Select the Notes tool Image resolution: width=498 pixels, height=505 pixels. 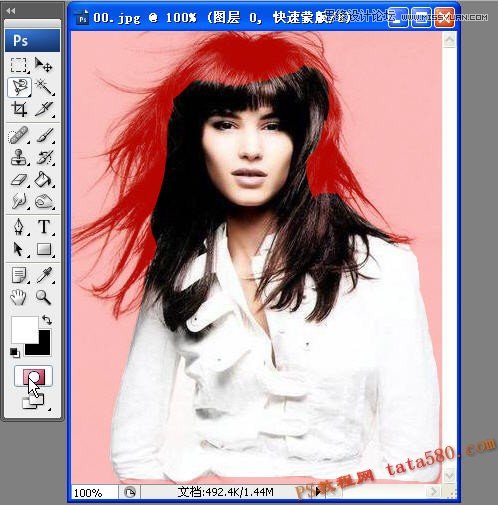point(19,275)
